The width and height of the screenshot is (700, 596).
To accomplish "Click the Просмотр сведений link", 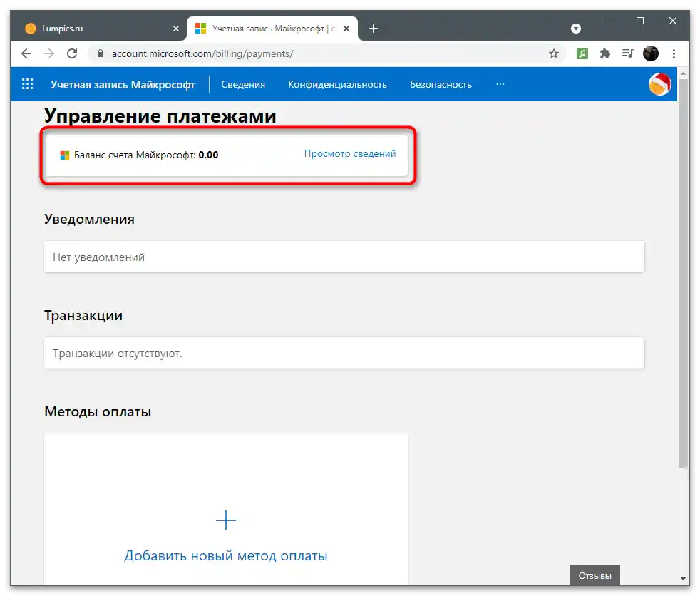I will click(350, 153).
